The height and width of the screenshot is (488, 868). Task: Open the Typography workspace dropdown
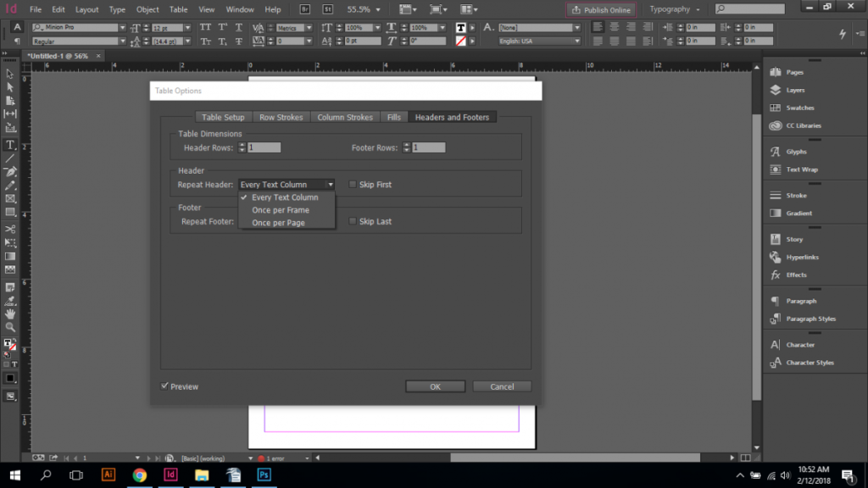coord(674,9)
